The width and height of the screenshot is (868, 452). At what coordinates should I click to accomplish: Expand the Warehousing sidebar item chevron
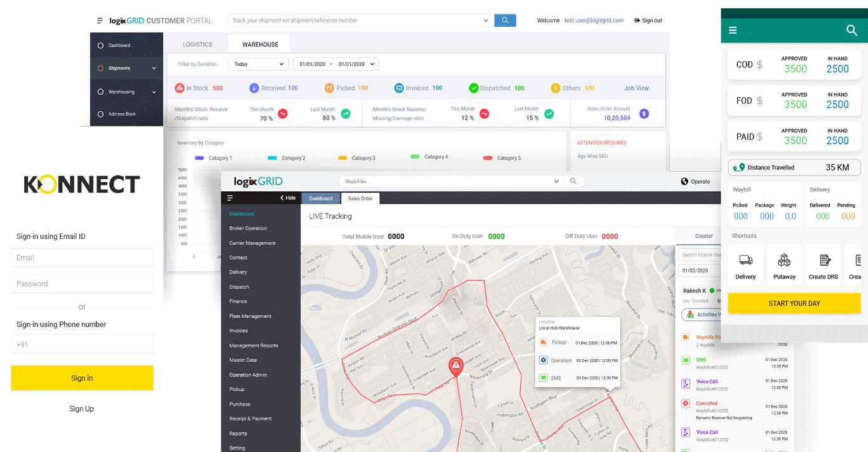[154, 92]
